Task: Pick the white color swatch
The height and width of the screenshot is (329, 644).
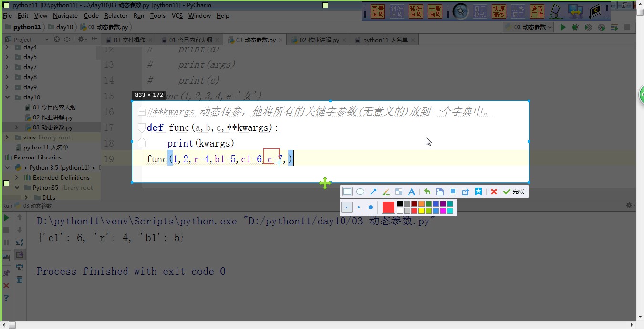Action: pos(400,211)
